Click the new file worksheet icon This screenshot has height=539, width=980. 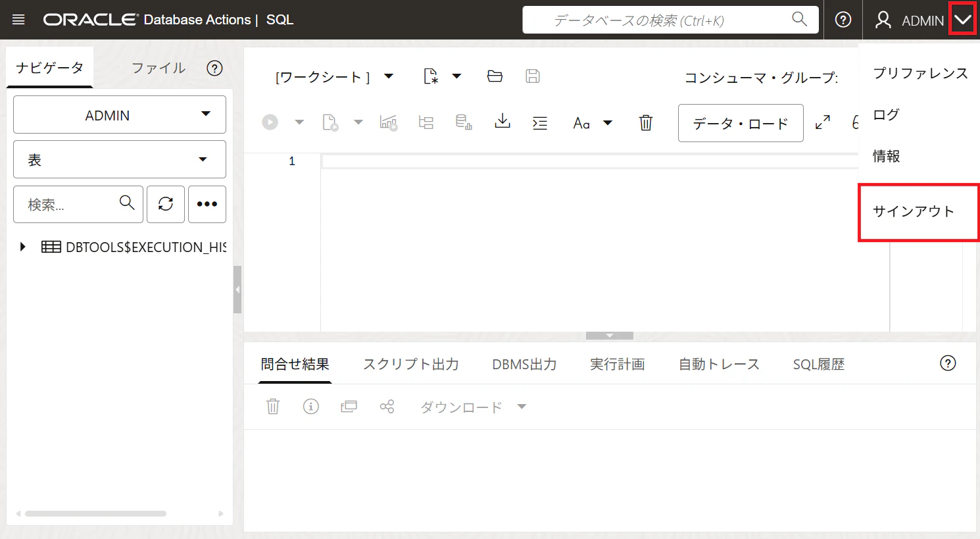click(x=431, y=76)
